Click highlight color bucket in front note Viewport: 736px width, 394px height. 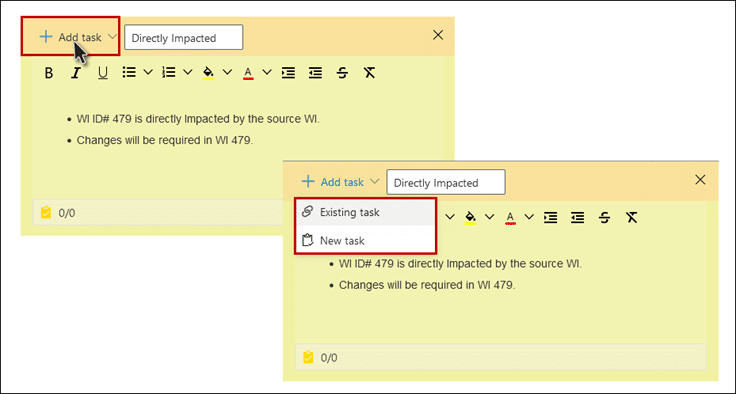[470, 217]
